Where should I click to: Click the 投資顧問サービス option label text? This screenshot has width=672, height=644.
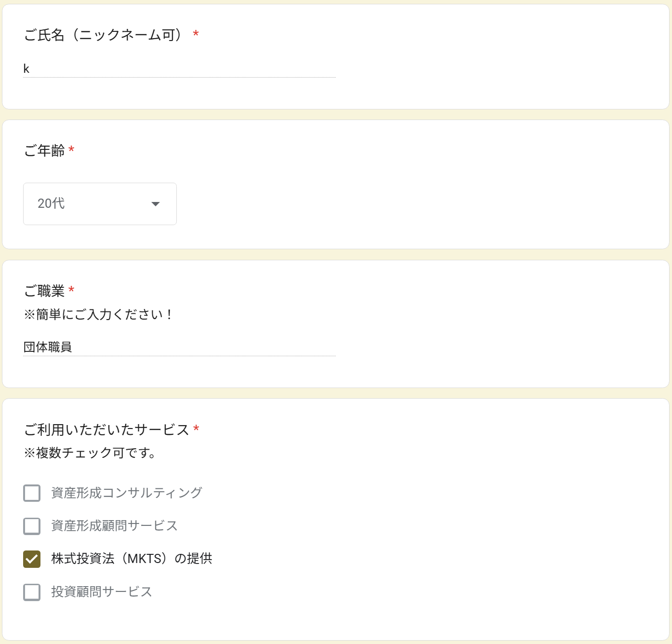102,591
